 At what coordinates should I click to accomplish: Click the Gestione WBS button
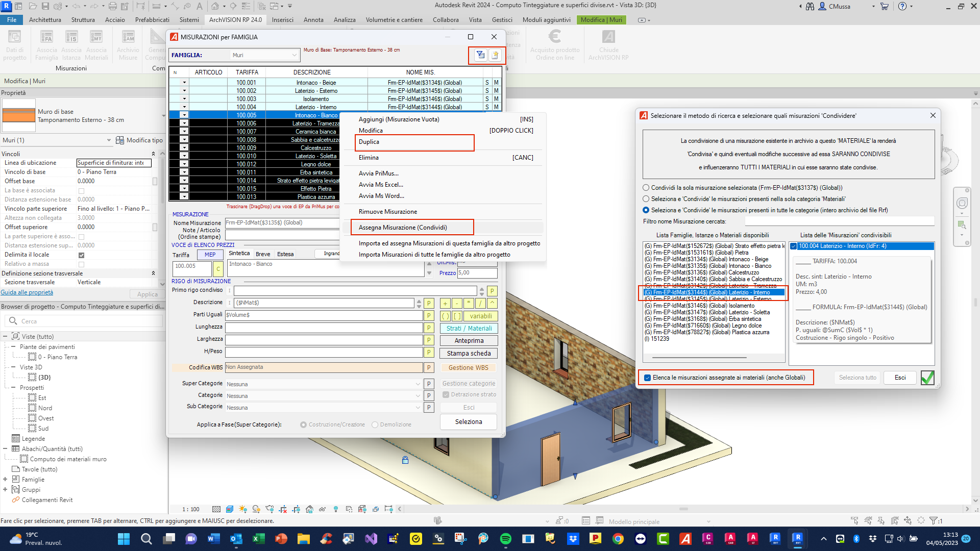pyautogui.click(x=469, y=368)
